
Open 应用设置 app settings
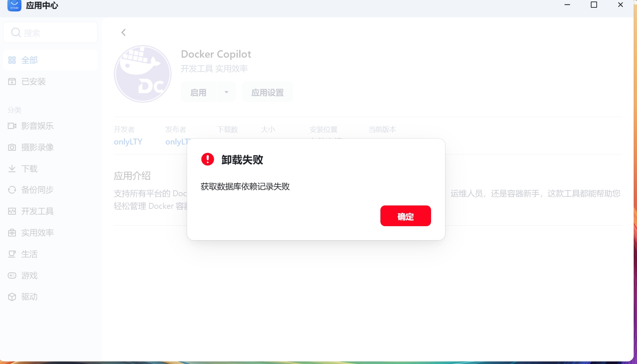pyautogui.click(x=267, y=92)
